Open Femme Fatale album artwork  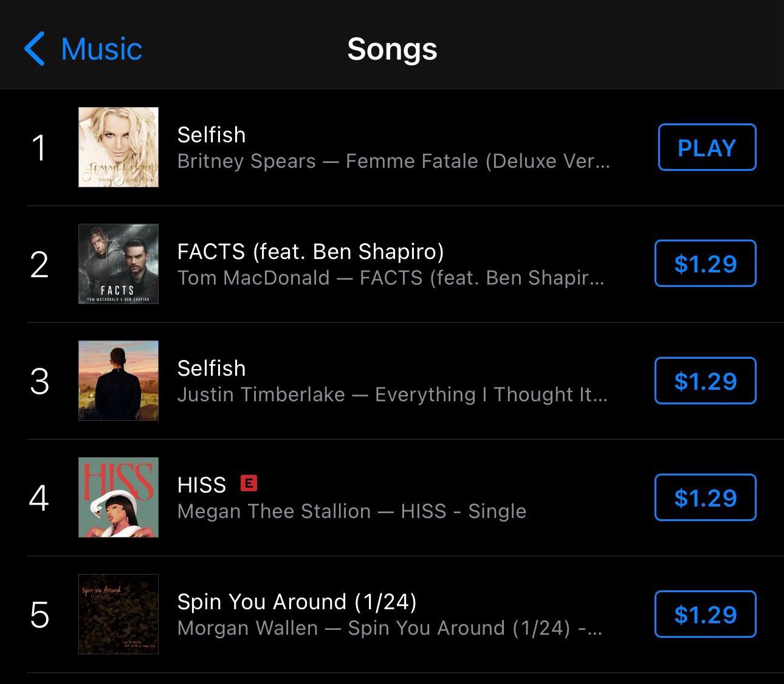119,147
